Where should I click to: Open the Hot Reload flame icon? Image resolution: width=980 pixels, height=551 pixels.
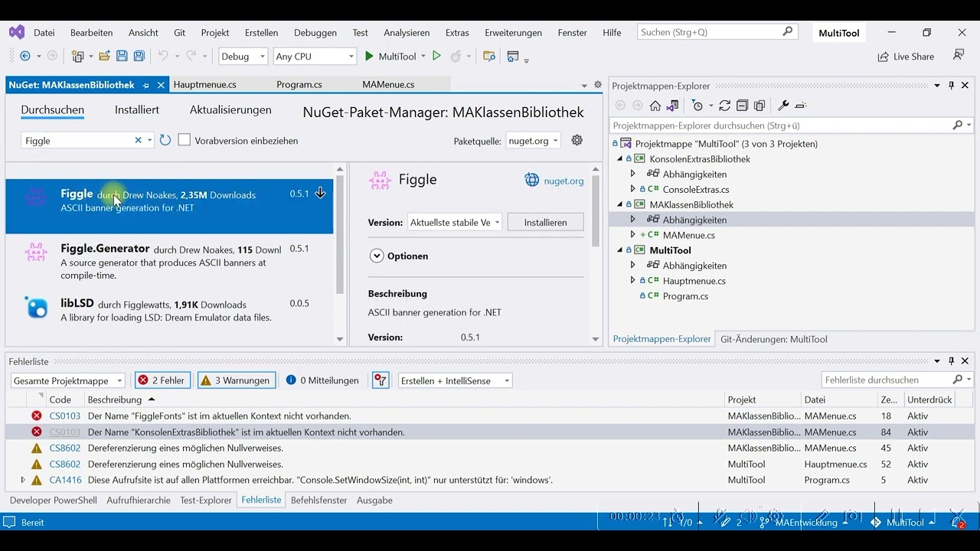pos(456,56)
